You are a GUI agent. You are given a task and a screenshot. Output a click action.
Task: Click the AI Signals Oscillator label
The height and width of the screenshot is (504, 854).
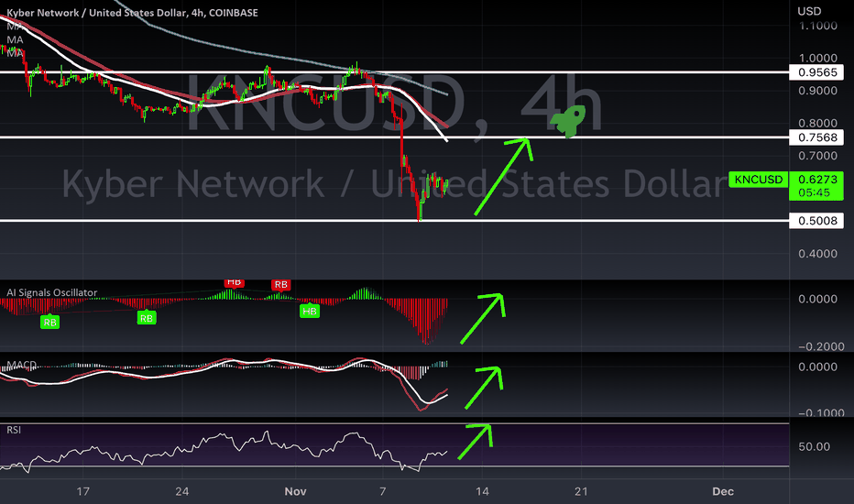[x=51, y=292]
